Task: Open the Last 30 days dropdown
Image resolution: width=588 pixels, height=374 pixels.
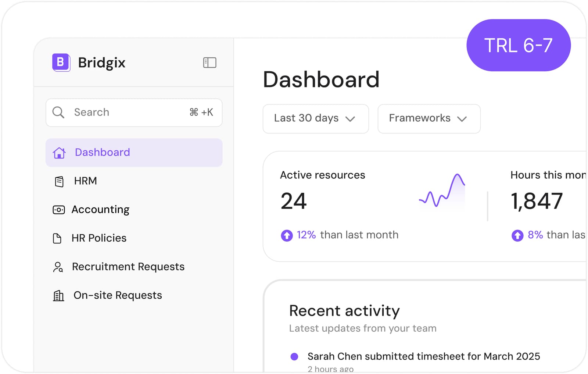Action: (x=316, y=118)
